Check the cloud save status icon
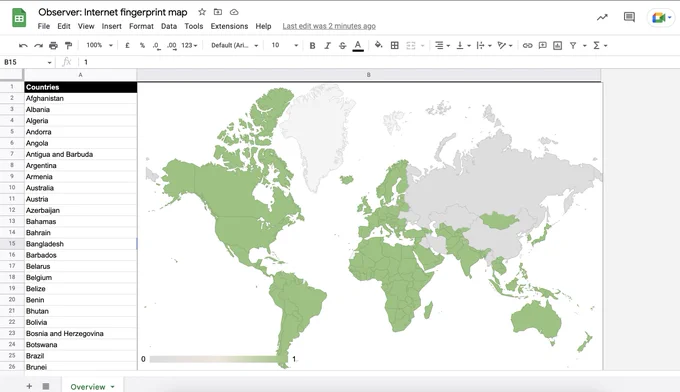 pyautogui.click(x=234, y=12)
